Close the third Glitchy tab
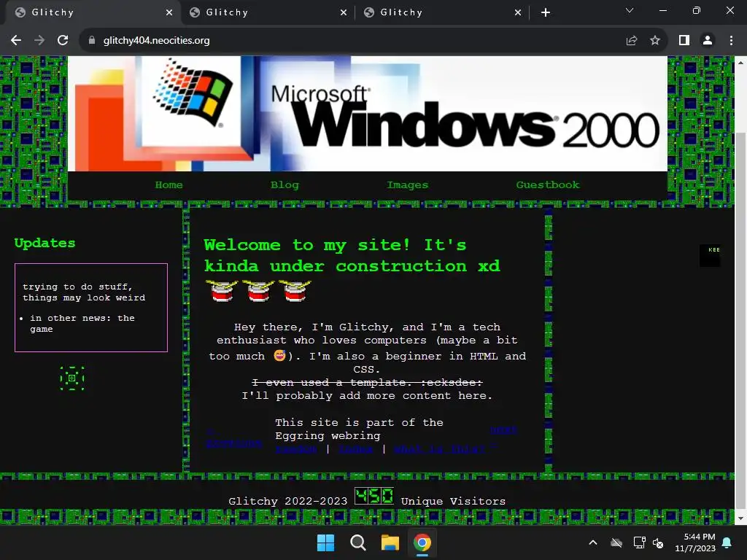This screenshot has height=560, width=747. 518,12
